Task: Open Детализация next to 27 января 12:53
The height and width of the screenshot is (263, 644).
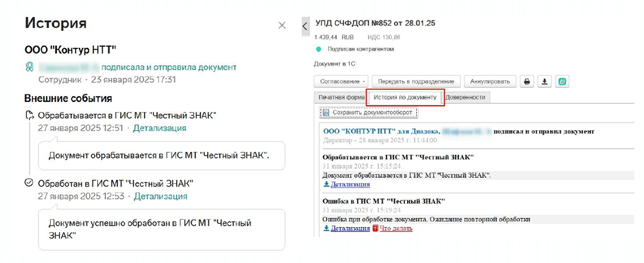Action: (x=160, y=196)
